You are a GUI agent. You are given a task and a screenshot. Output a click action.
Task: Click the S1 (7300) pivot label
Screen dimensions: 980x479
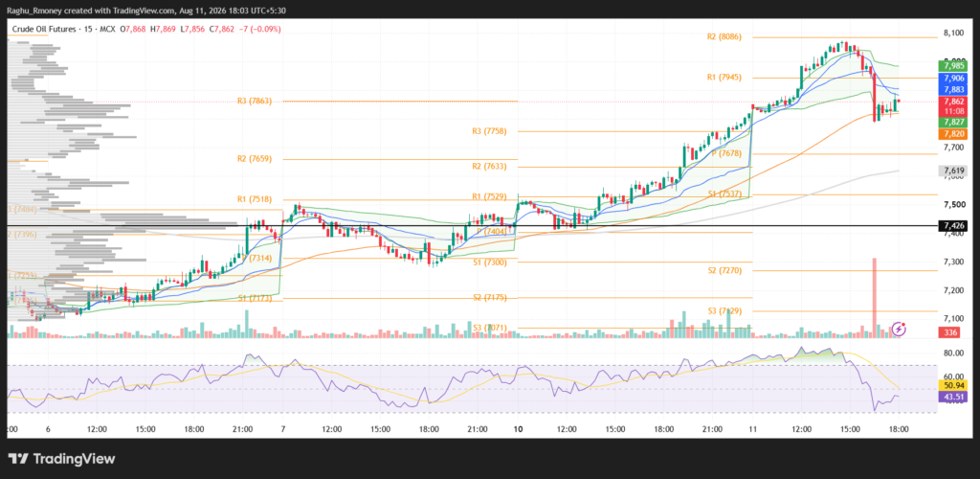(490, 262)
